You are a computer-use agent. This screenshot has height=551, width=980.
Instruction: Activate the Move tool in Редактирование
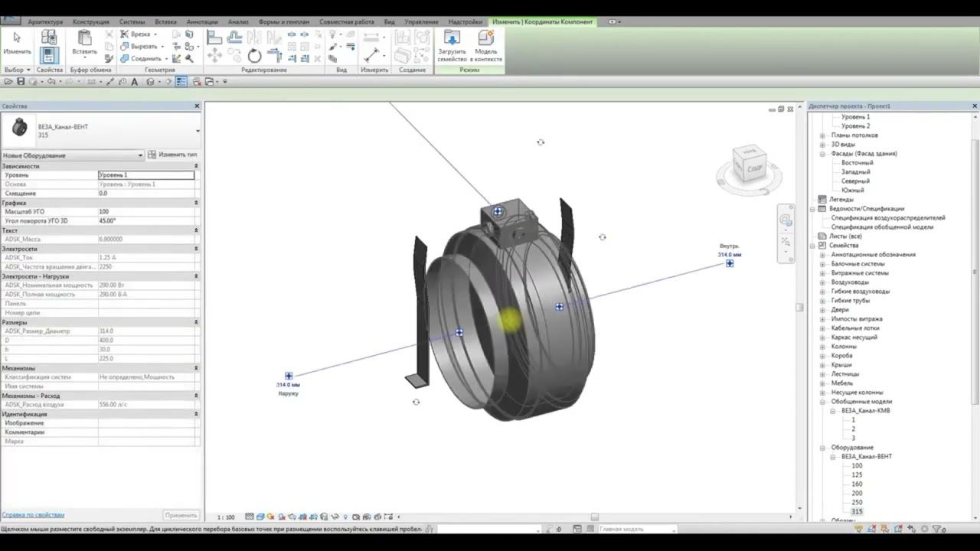click(214, 56)
